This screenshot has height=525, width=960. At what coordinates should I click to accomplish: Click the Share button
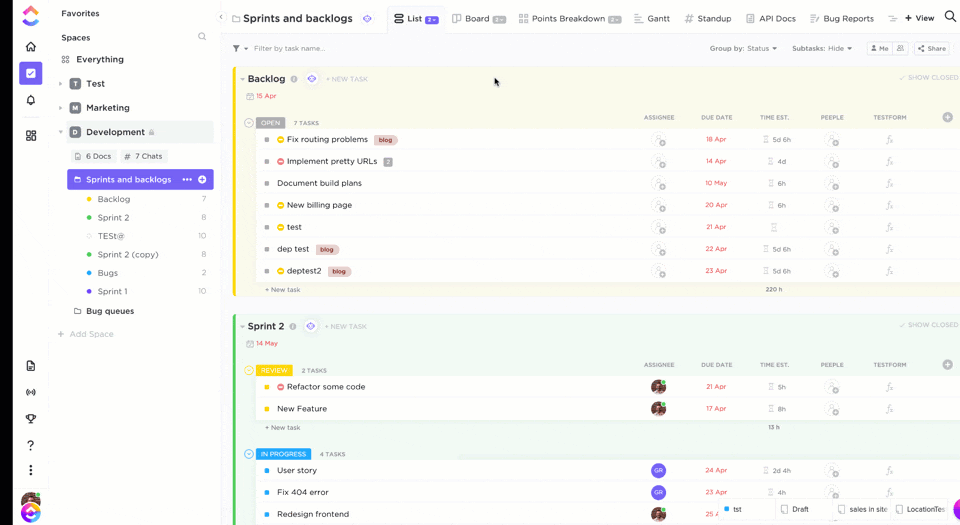932,48
